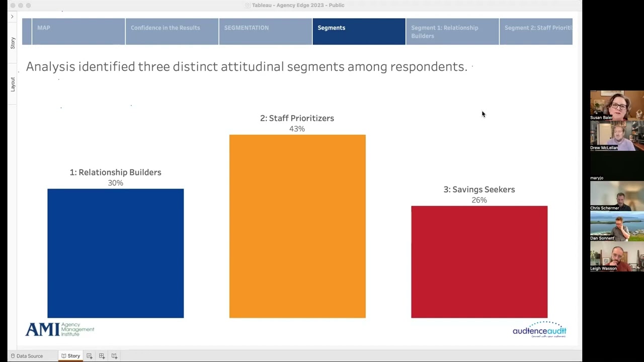
Task: Open Confidence in the Results story point
Action: [172, 31]
